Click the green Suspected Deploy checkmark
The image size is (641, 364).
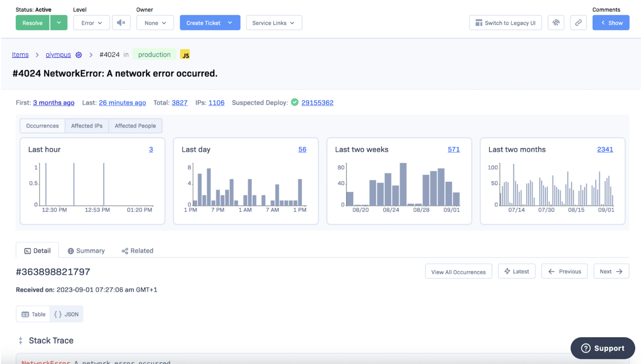[x=294, y=102]
